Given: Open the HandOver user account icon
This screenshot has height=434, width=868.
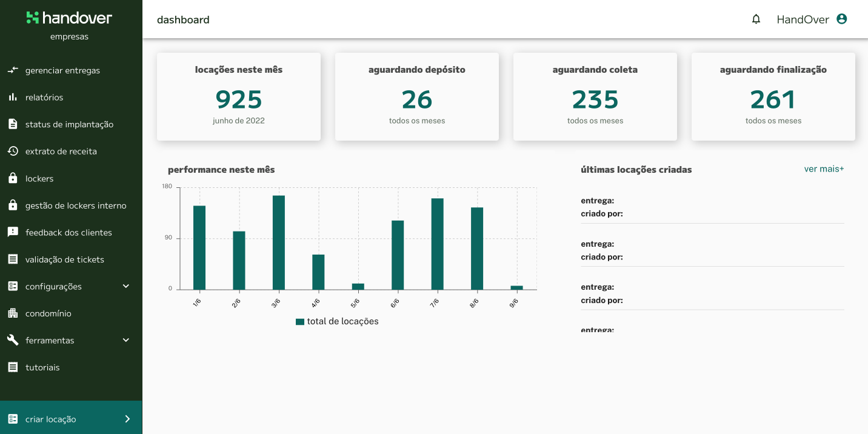Looking at the screenshot, I should click(x=841, y=19).
